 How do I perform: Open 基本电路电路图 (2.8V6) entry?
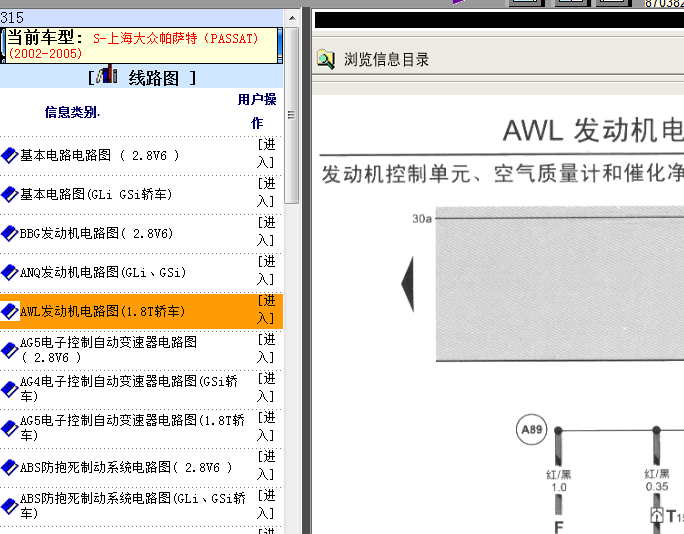pos(100,155)
